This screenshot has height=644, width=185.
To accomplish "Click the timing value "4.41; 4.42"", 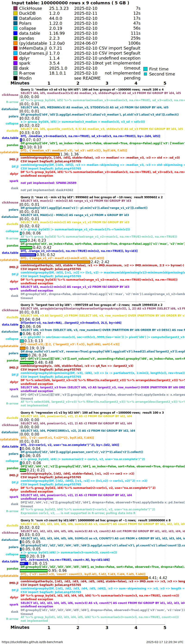I will (x=158, y=578).
